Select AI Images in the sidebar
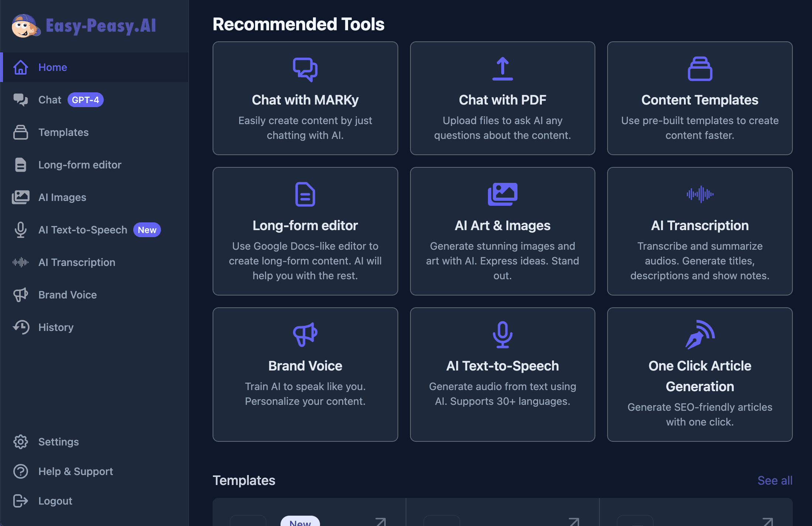The height and width of the screenshot is (526, 812). coord(62,197)
